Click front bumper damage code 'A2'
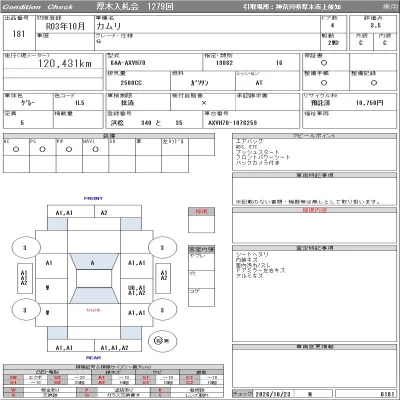This screenshot has width=400, height=400. click(x=104, y=213)
